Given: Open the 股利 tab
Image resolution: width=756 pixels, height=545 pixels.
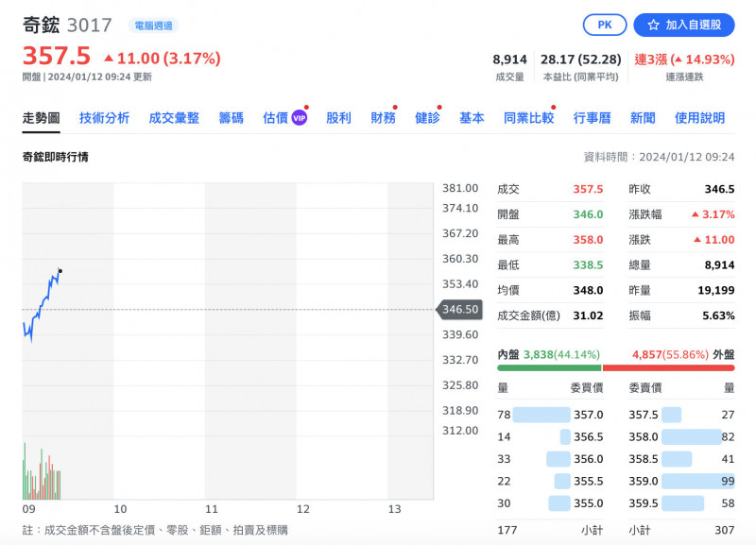Looking at the screenshot, I should (338, 118).
